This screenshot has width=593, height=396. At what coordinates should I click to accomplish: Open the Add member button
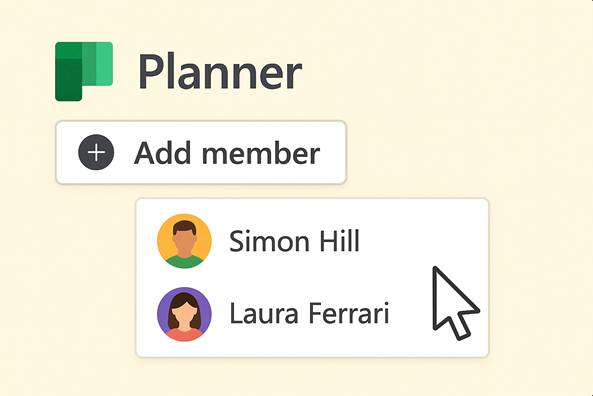click(x=201, y=152)
